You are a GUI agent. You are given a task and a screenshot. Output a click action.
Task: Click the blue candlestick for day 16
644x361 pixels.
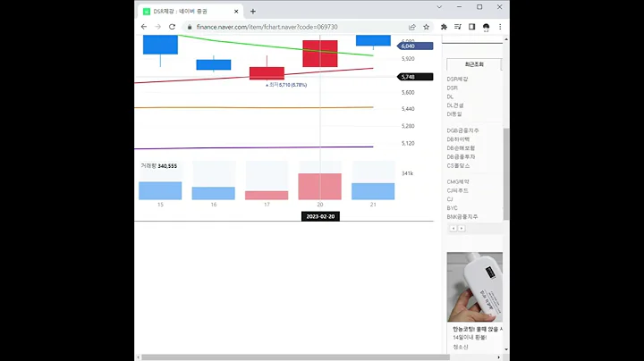(214, 64)
